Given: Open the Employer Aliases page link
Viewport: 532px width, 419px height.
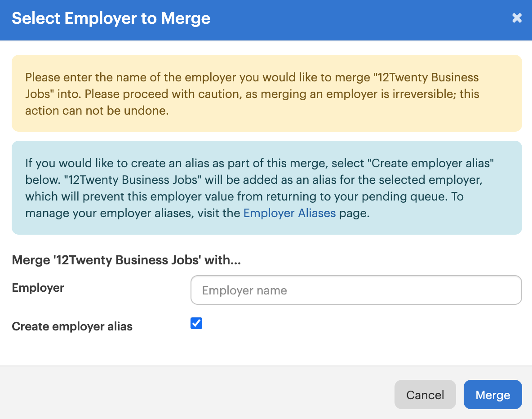Looking at the screenshot, I should pos(289,213).
